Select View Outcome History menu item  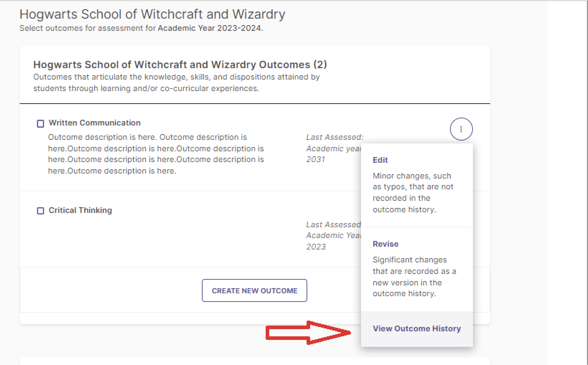coord(417,329)
